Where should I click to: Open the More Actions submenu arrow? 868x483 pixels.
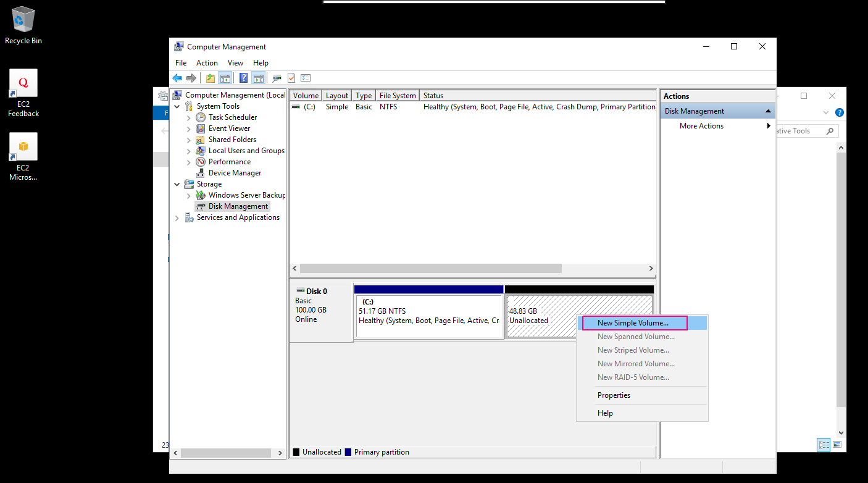[x=769, y=126]
